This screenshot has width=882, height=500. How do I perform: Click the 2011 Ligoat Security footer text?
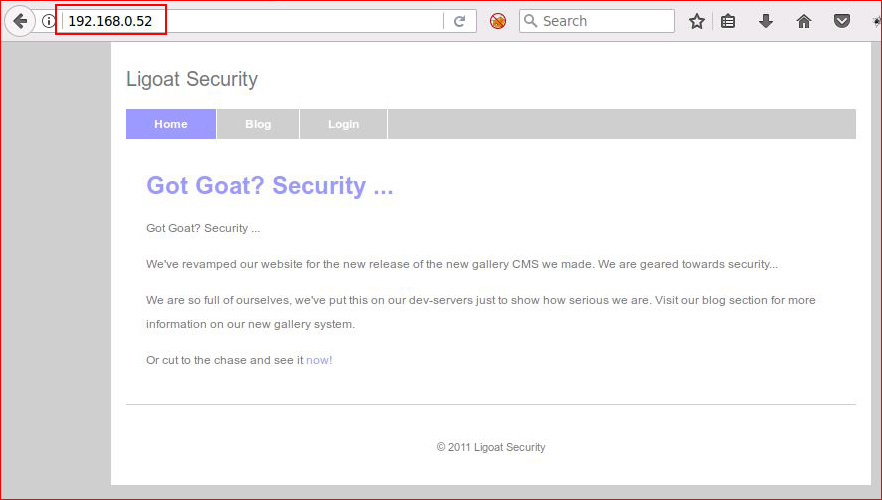pyautogui.click(x=491, y=447)
